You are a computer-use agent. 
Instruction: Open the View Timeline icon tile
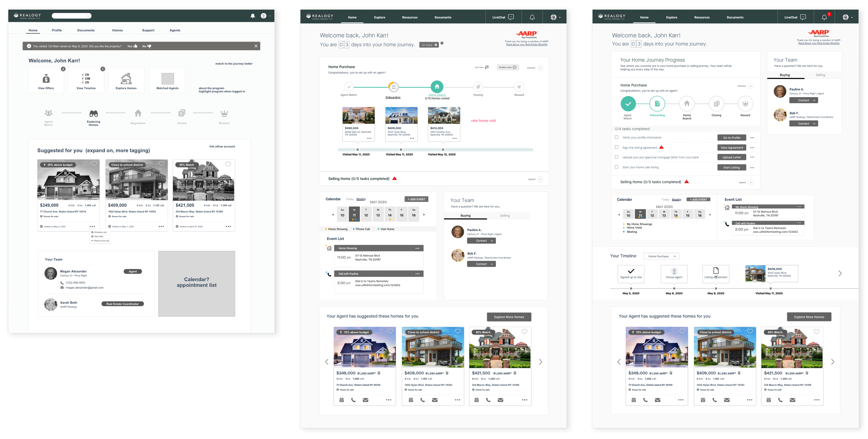click(x=86, y=79)
